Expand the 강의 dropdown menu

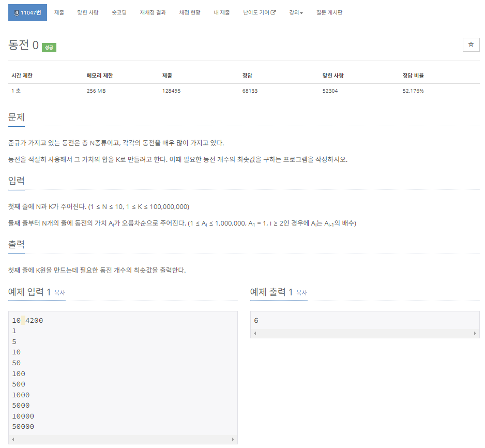[296, 13]
